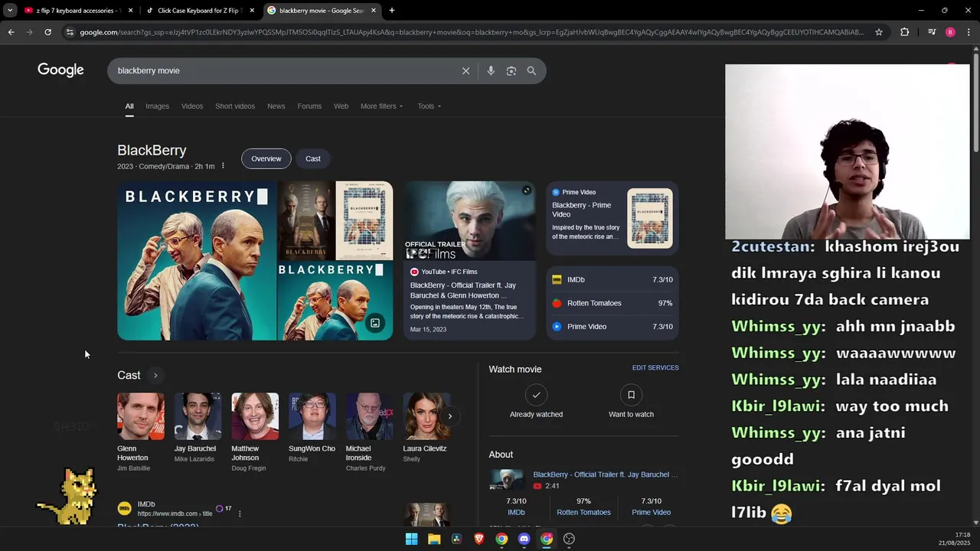Open the tab search dropdown arrow
The image size is (980, 551).
10,11
